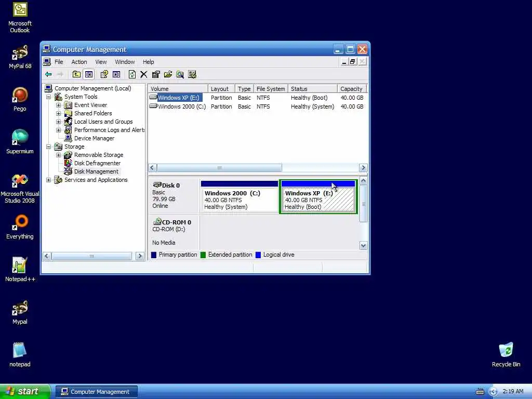Select Disk Defragmenter in the tree
532x399 pixels.
click(x=97, y=163)
